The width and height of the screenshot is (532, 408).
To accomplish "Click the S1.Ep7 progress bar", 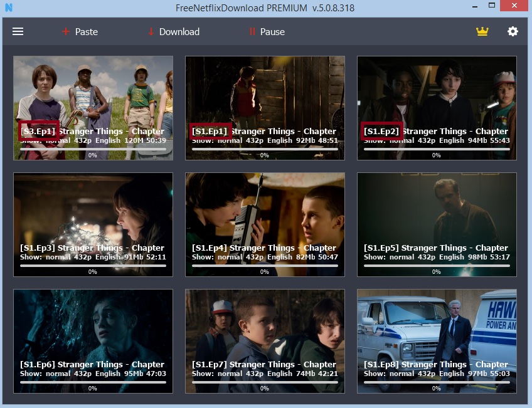I will [265, 382].
